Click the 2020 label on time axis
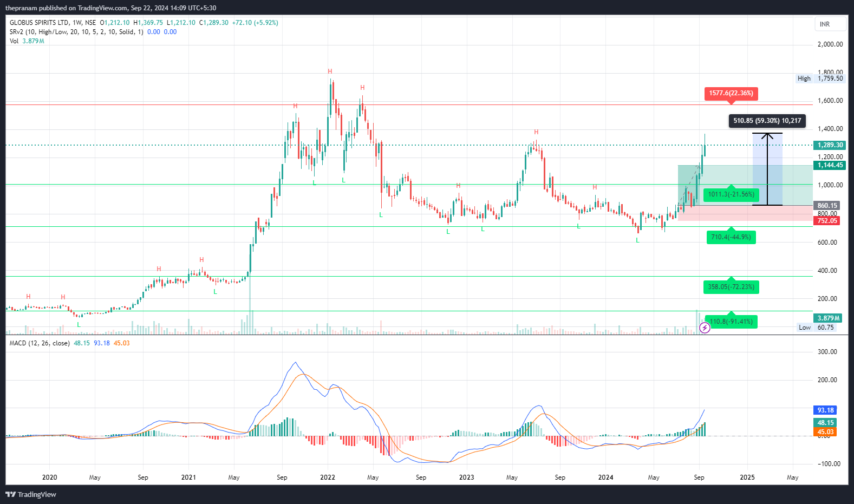Image resolution: width=854 pixels, height=504 pixels. (49, 477)
